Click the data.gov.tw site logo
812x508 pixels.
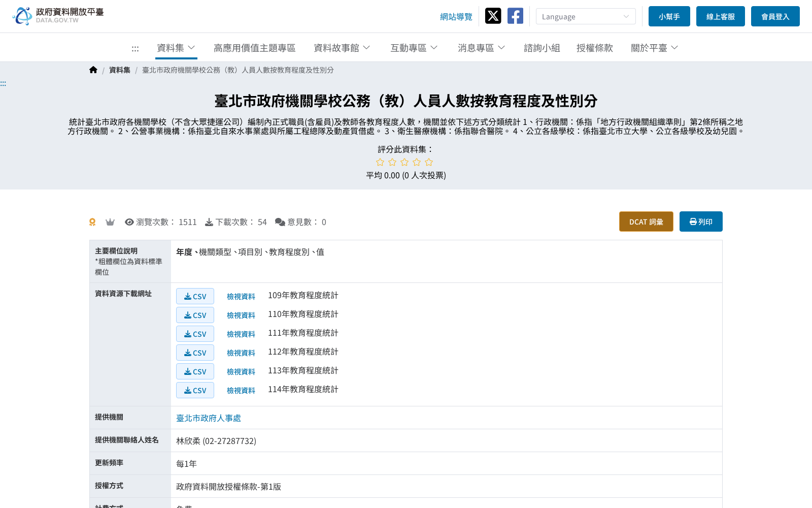pyautogui.click(x=58, y=16)
